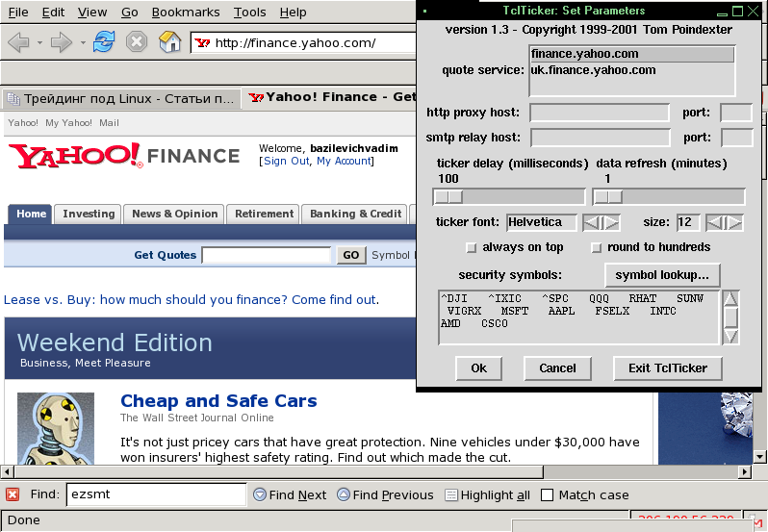Screen dimensions: 768x532
Task: Open Cheap and Safe Cars headline
Action: [x=218, y=401]
